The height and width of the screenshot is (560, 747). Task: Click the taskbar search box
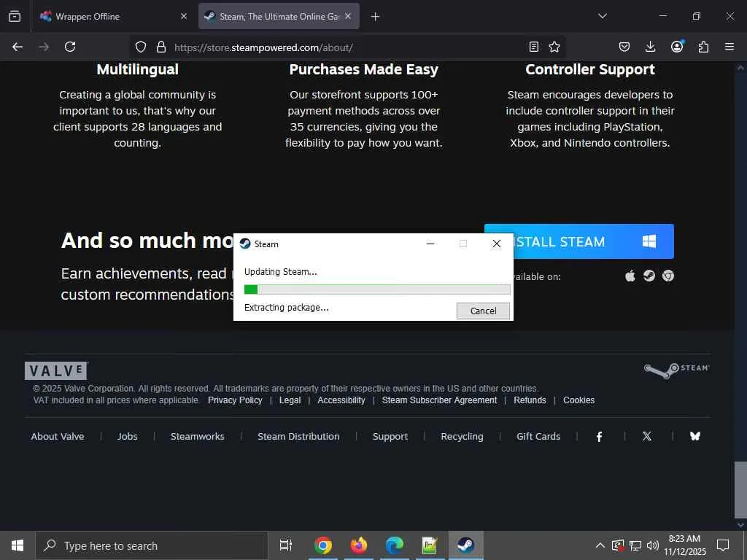click(x=152, y=545)
